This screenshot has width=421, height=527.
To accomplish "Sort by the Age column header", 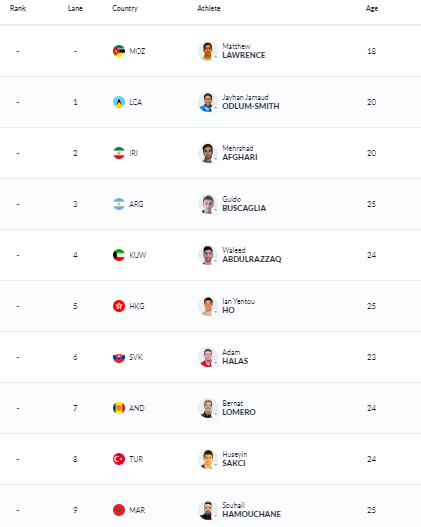I will point(372,8).
